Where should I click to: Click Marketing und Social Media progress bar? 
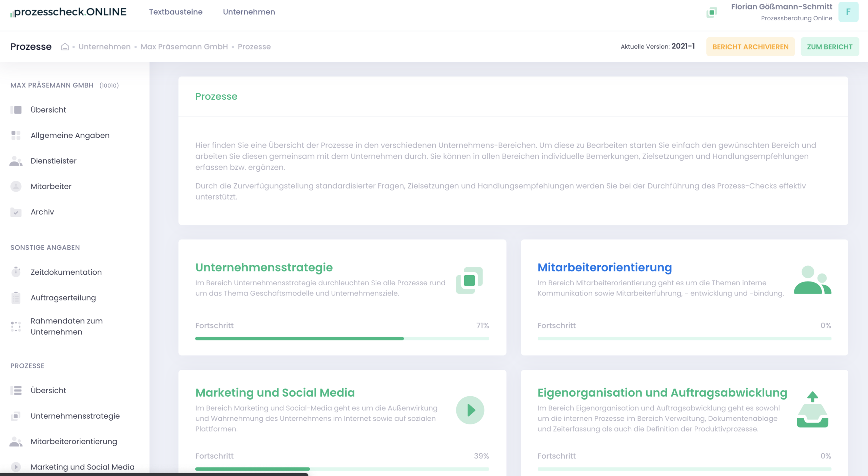click(x=342, y=469)
